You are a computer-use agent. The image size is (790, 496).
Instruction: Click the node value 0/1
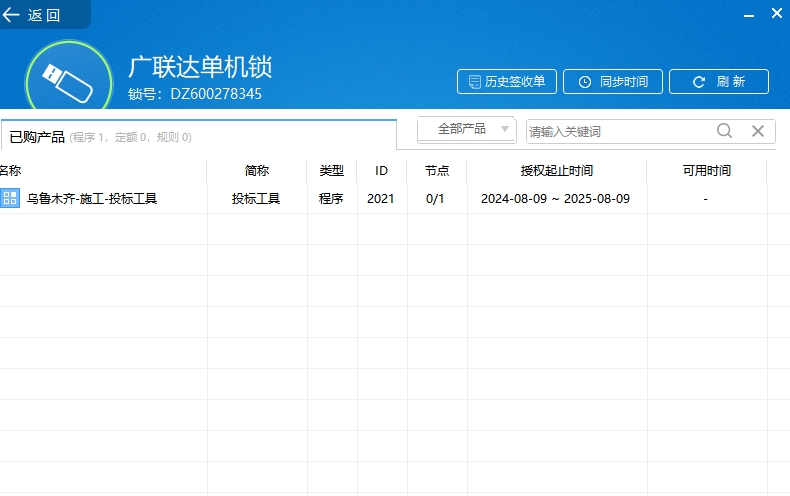[x=435, y=199]
